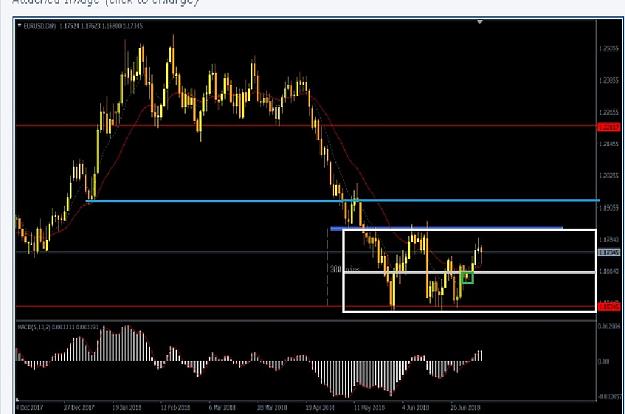Click the '11 Feb 2018' date on the time axis
Image resolution: width=625 pixels, height=414 pixels.
click(x=175, y=408)
